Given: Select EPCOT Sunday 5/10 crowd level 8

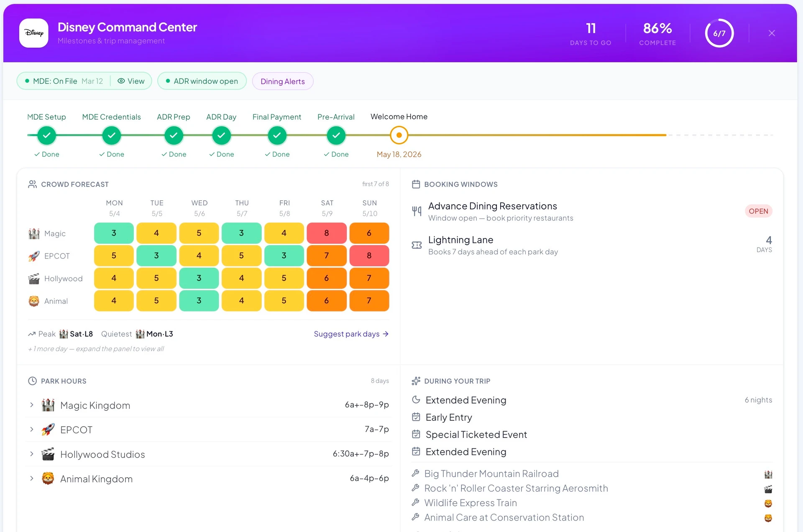Looking at the screenshot, I should pos(369,256).
